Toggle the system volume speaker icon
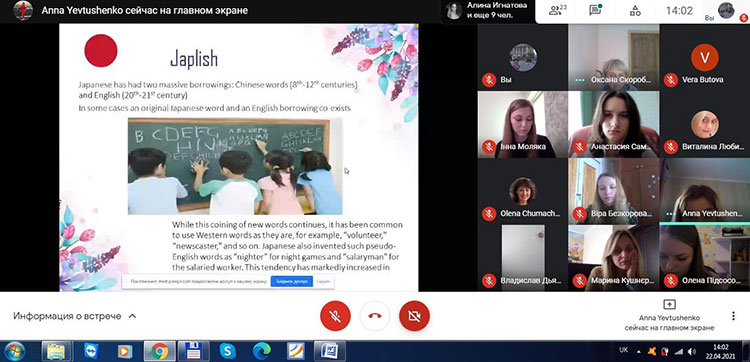750x362 pixels. click(692, 351)
